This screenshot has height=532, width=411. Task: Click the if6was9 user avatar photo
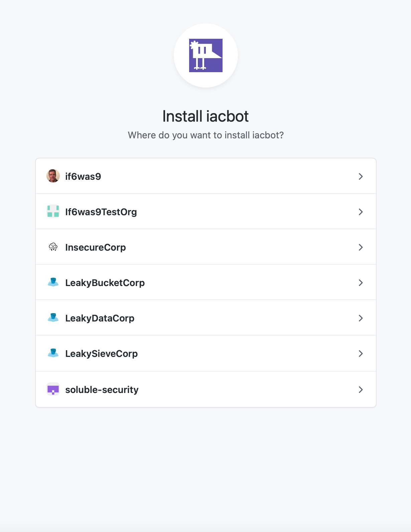53,176
